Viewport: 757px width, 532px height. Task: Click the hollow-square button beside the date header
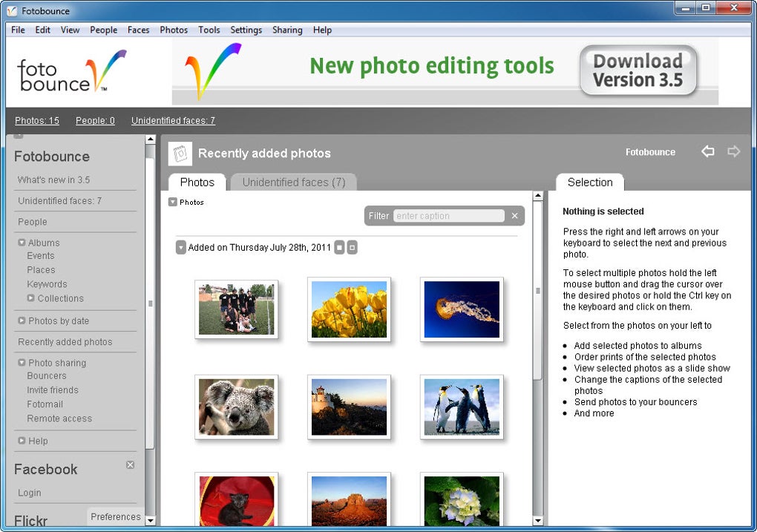tap(353, 248)
